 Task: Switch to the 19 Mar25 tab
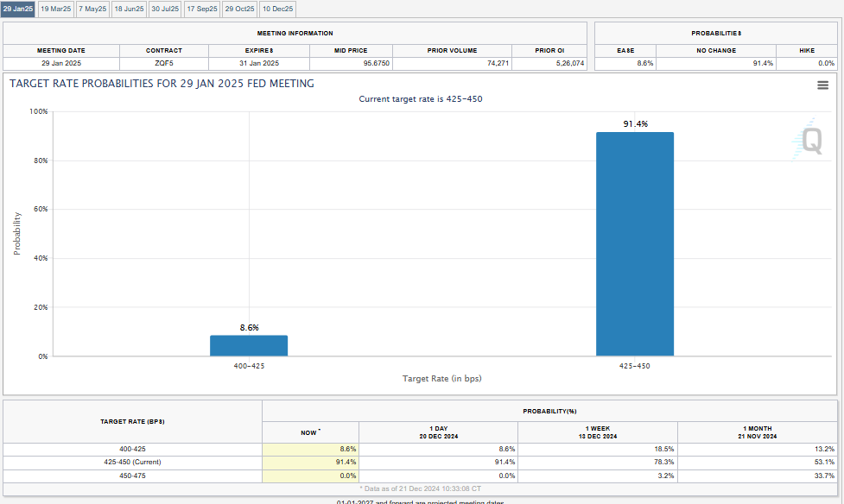pyautogui.click(x=56, y=9)
